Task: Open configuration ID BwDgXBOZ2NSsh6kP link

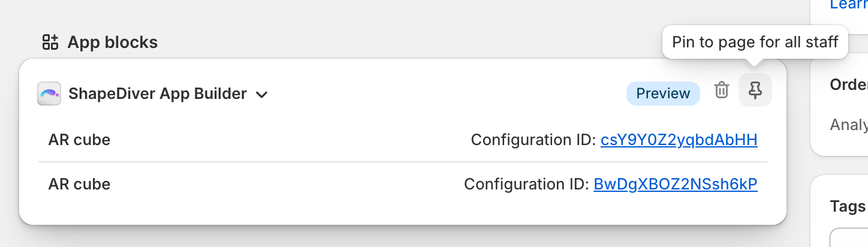Action: click(676, 184)
